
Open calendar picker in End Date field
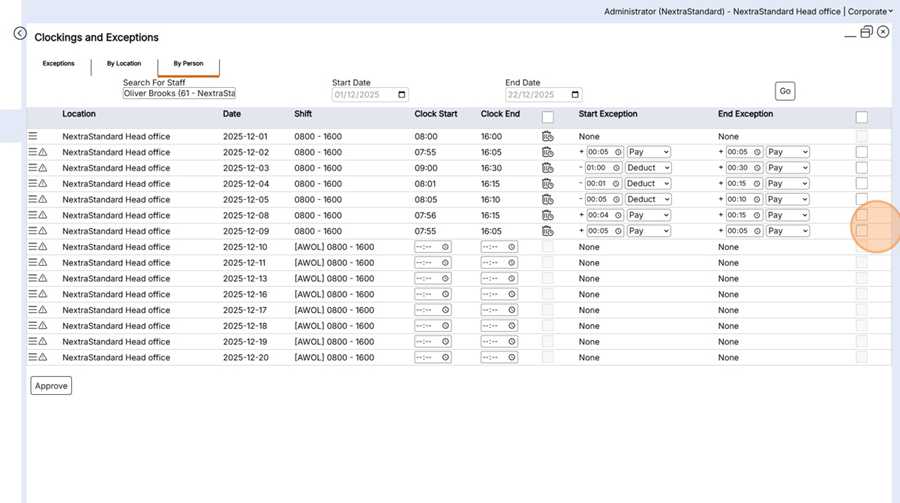[575, 95]
